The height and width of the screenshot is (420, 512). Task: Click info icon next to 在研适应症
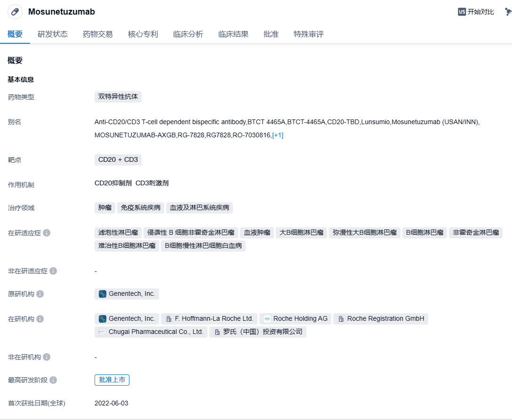47,233
